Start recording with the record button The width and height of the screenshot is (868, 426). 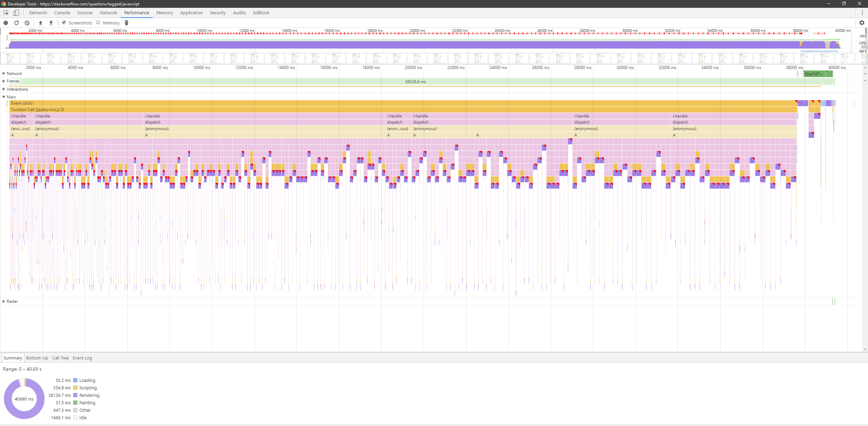pos(6,23)
